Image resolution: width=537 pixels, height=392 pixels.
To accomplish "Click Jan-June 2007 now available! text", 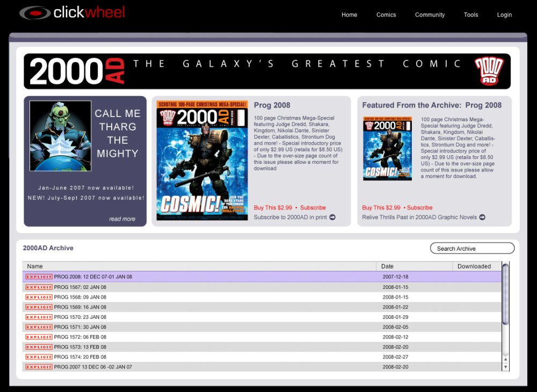I will tap(86, 187).
